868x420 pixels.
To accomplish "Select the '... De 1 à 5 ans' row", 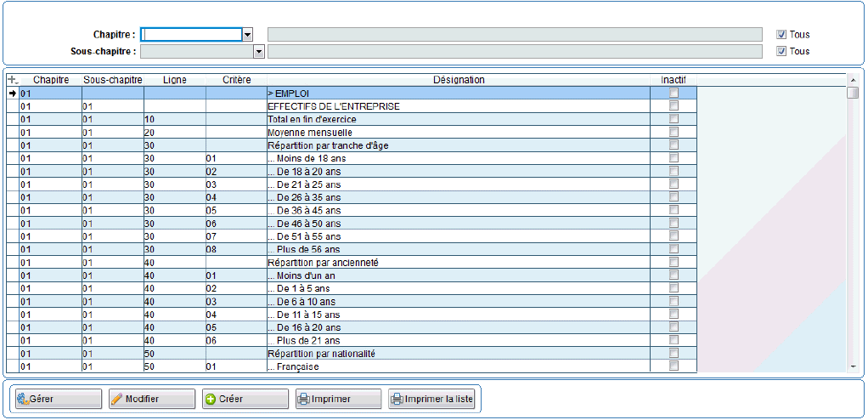I will tap(352, 288).
